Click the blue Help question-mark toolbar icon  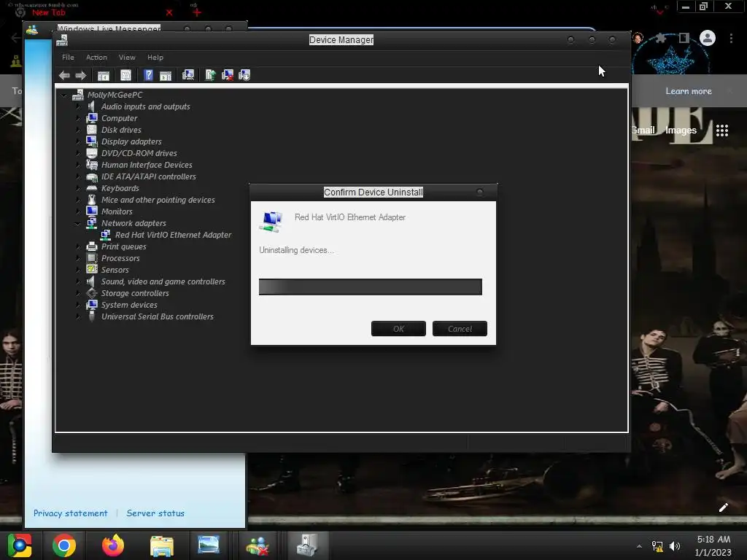point(148,75)
